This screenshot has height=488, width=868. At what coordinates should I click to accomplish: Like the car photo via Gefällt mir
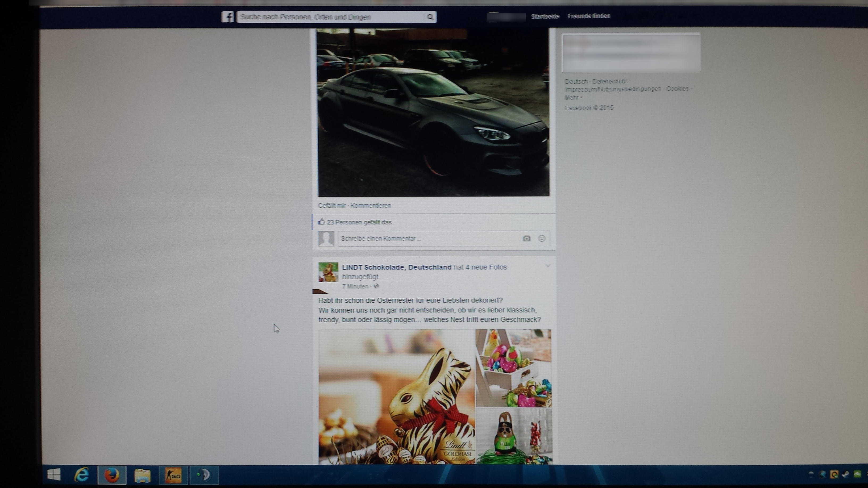(331, 206)
